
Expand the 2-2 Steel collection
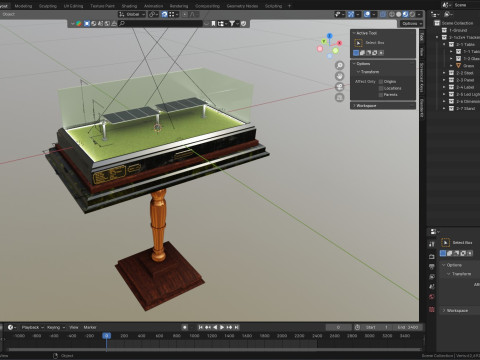point(444,73)
